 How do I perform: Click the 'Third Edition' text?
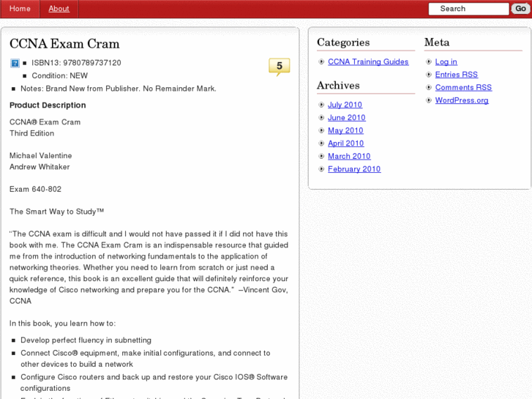click(32, 133)
